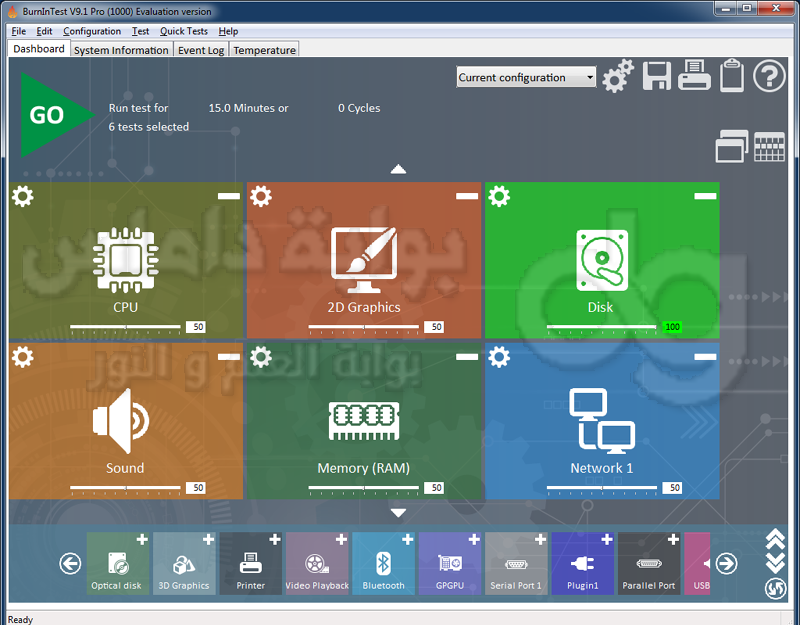Click the Sound speaker icon

(x=121, y=421)
